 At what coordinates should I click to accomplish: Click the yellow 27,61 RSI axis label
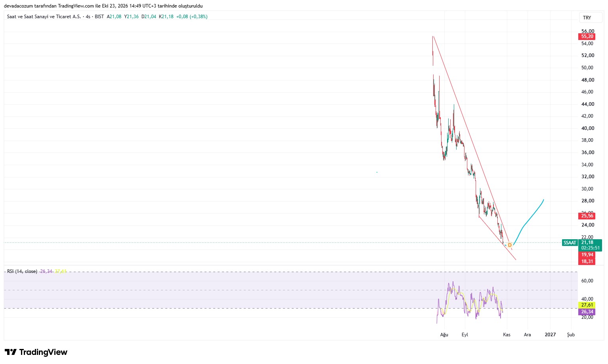587,305
